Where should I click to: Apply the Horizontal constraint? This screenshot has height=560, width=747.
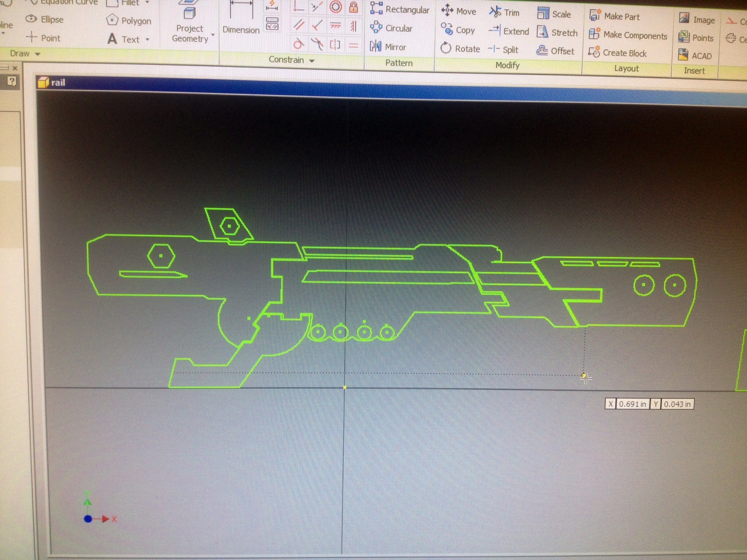click(x=335, y=26)
